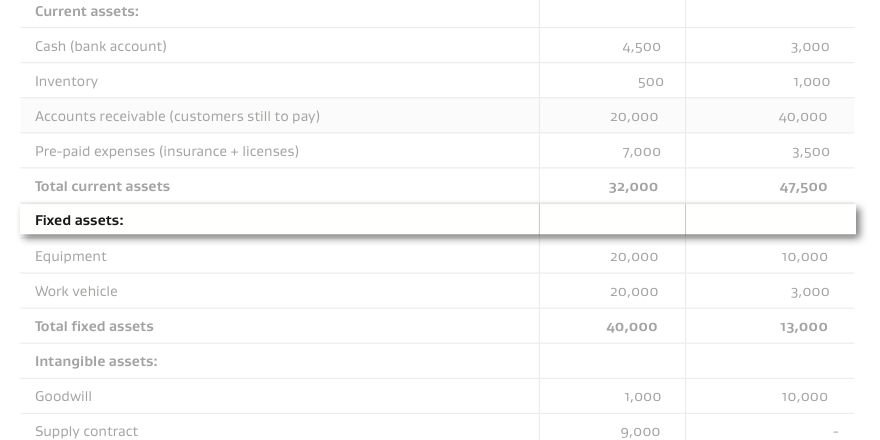Click the 47,500 total current assets value
The image size is (880, 440).
tap(803, 187)
